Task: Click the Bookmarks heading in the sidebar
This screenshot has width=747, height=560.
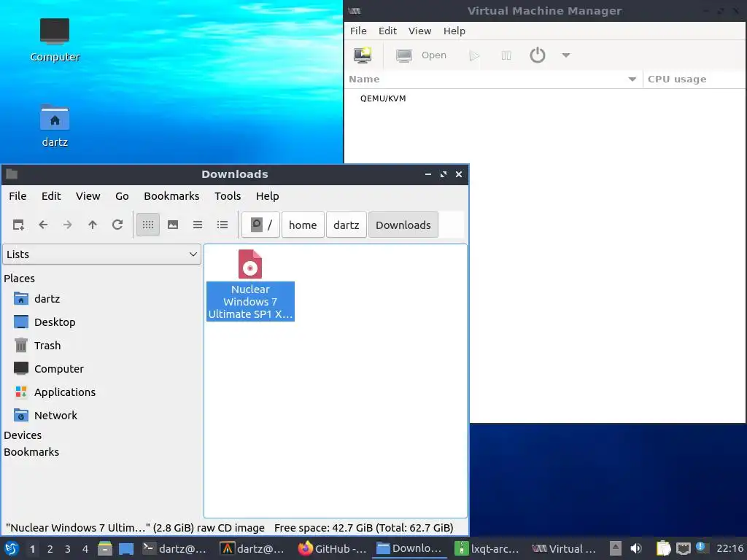Action: (x=31, y=452)
